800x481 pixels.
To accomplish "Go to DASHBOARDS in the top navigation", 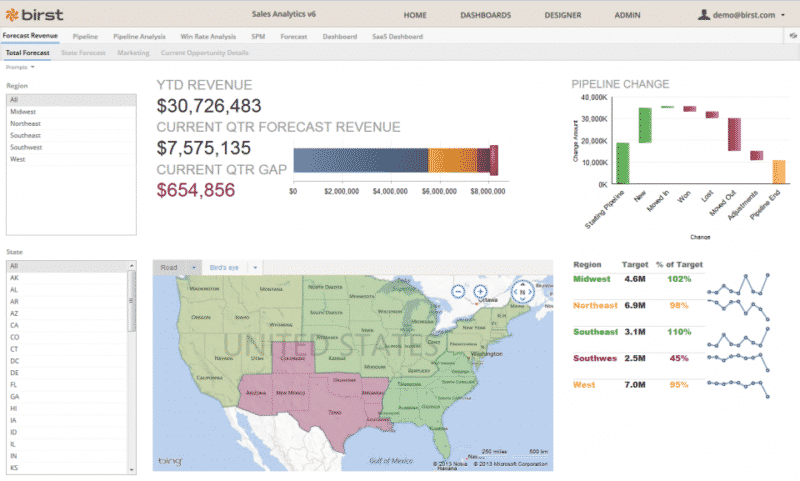I will (485, 16).
